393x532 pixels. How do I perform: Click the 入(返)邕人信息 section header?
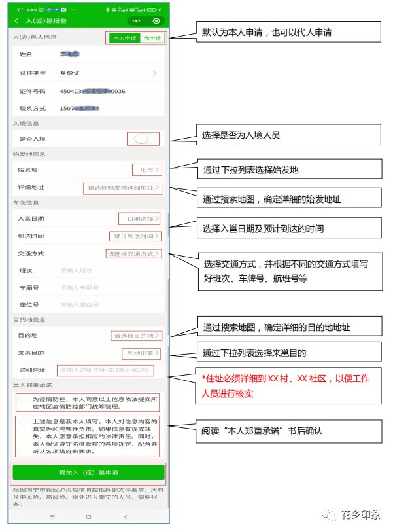pyautogui.click(x=35, y=37)
